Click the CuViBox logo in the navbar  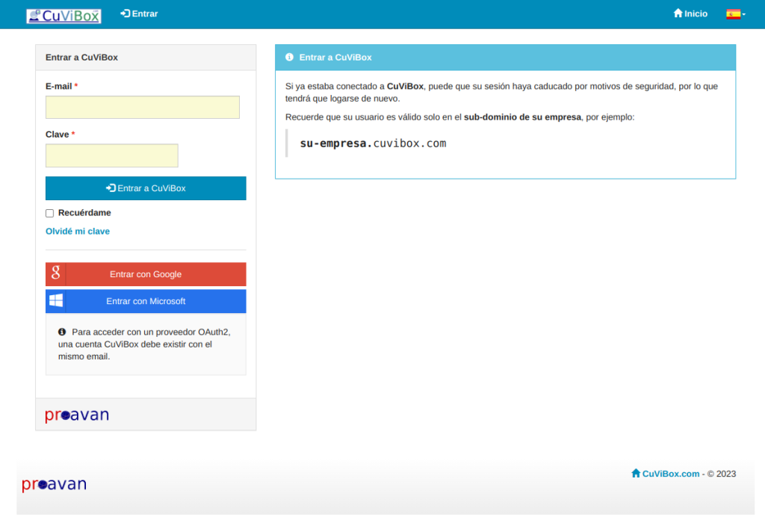click(64, 15)
